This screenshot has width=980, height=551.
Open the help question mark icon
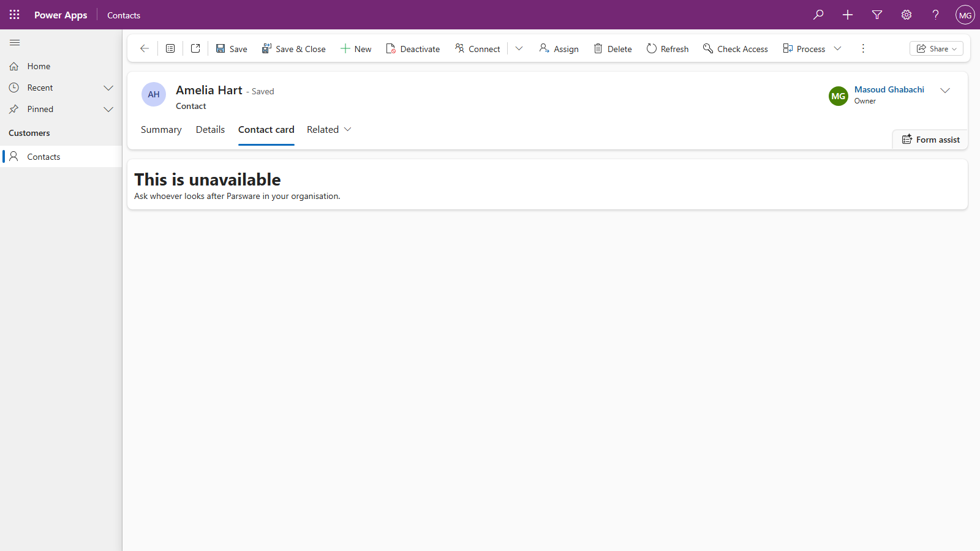936,15
